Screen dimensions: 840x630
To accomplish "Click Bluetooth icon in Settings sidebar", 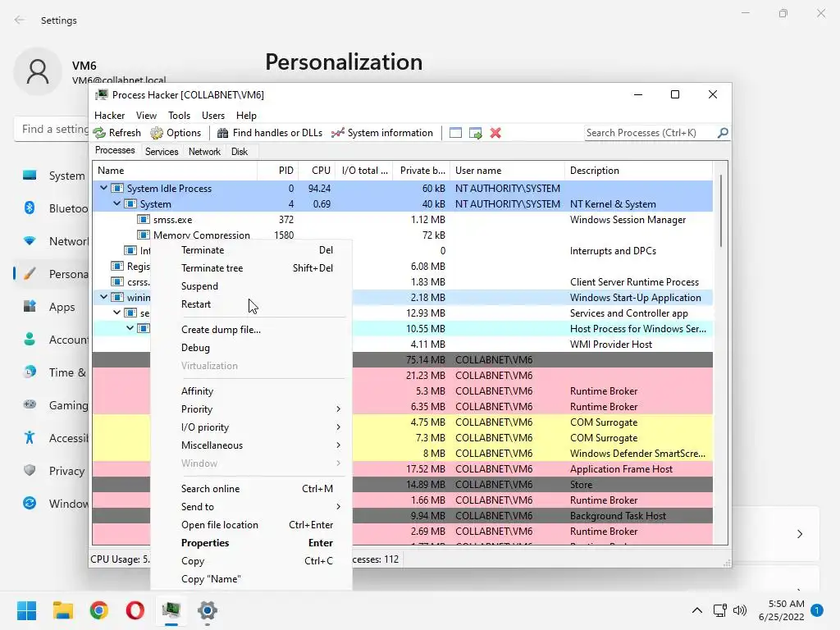I will [x=30, y=208].
